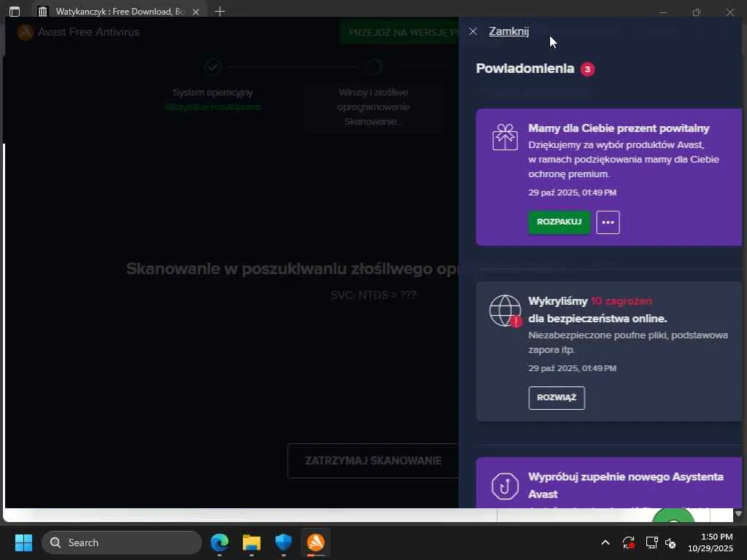Open Windows Security shield on taskbar
Viewport: 747px width, 560px height.
[284, 542]
